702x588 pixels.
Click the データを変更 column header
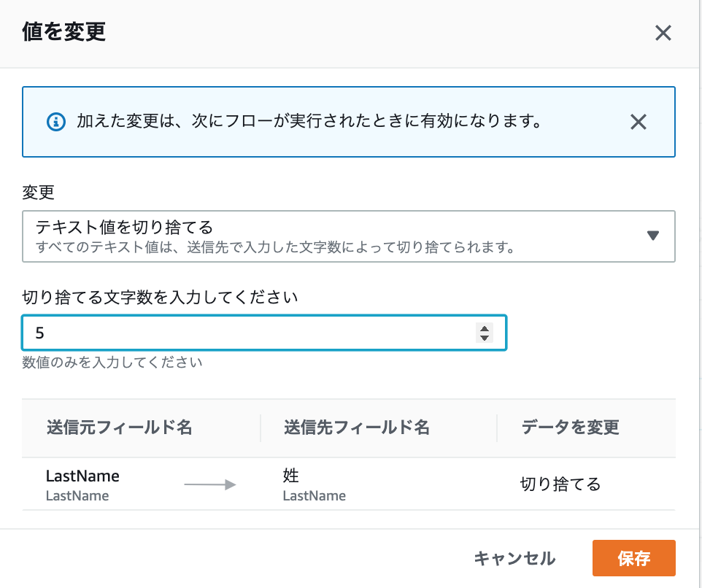[x=571, y=428]
